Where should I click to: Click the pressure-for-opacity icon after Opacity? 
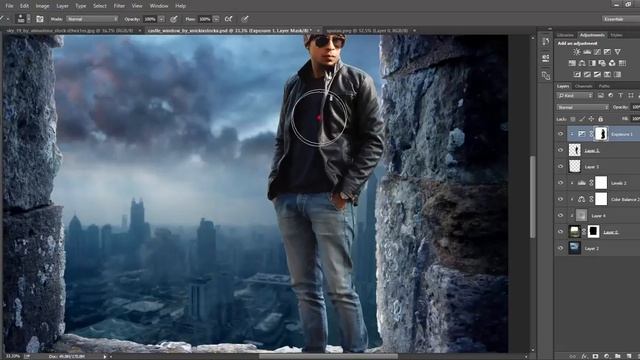(x=174, y=19)
